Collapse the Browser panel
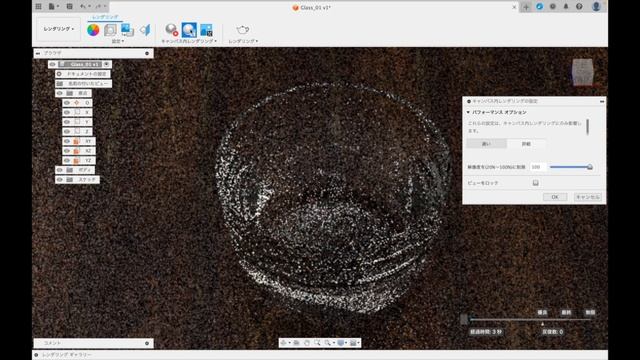This screenshot has height=360, width=640. point(38,53)
